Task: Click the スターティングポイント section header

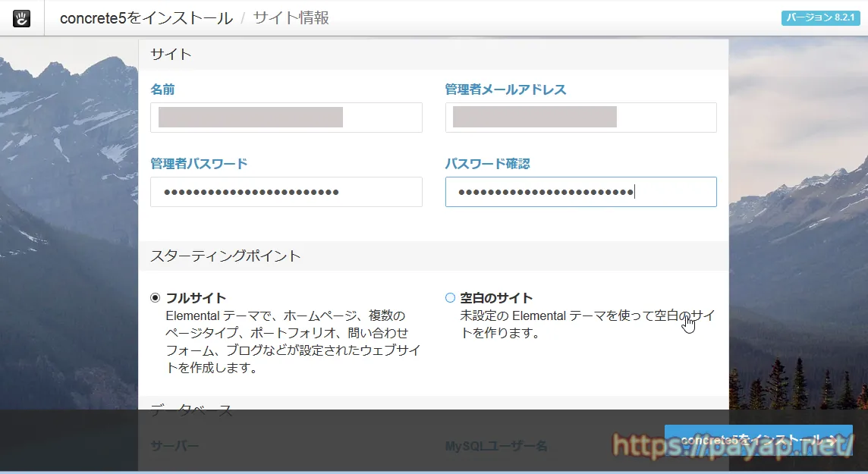Action: click(x=225, y=256)
